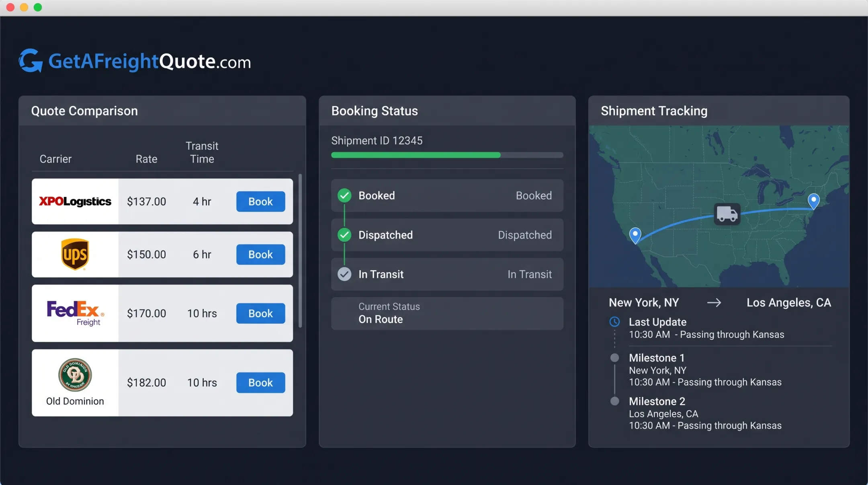868x485 pixels.
Task: Click the Quote Comparison list scrollbar
Action: click(x=300, y=251)
